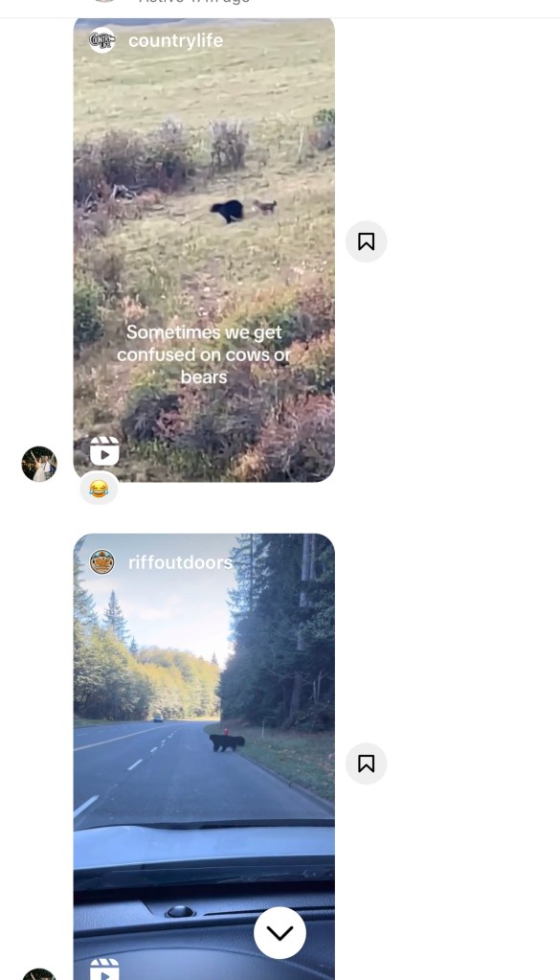Screen dimensions: 560x980
Task: Open the chat header showing Active status
Action: point(280,5)
